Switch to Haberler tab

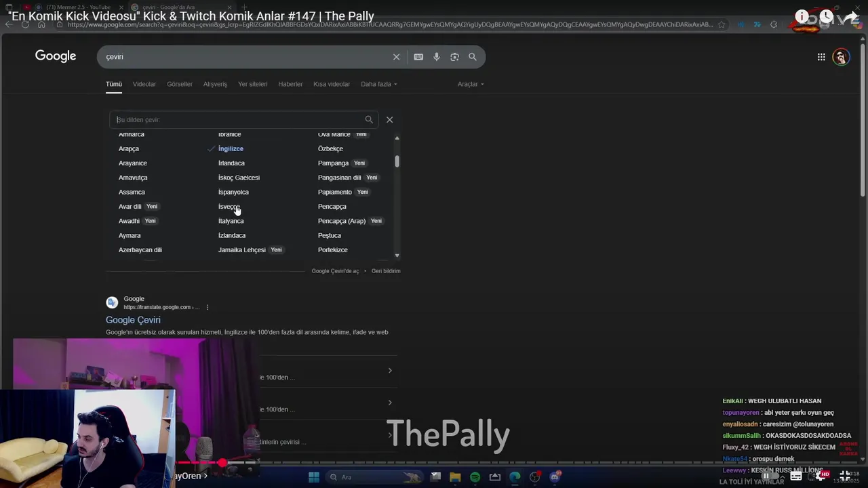290,84
